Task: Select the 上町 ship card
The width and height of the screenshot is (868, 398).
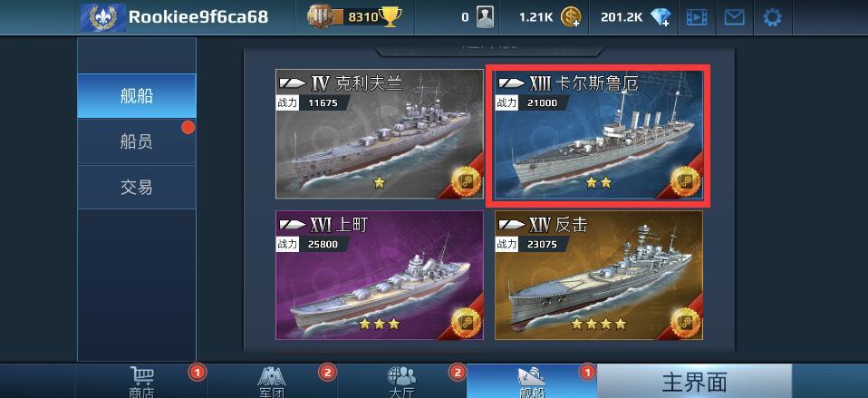Action: (x=380, y=275)
